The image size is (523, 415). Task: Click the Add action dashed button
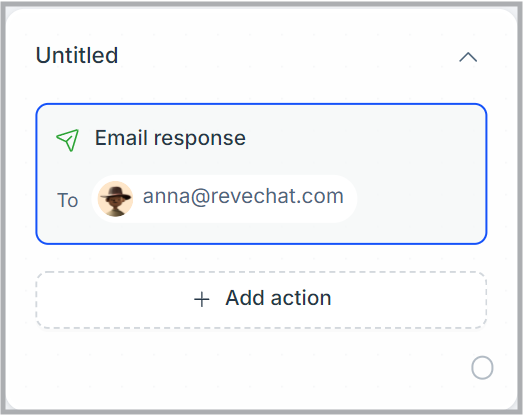(x=261, y=300)
